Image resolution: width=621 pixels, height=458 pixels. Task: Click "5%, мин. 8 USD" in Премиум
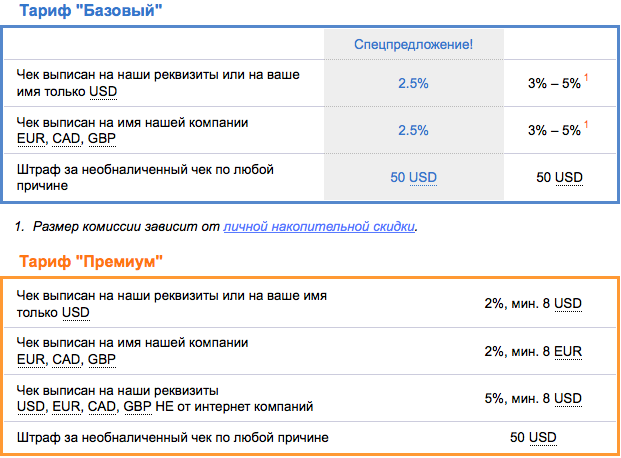[531, 398]
